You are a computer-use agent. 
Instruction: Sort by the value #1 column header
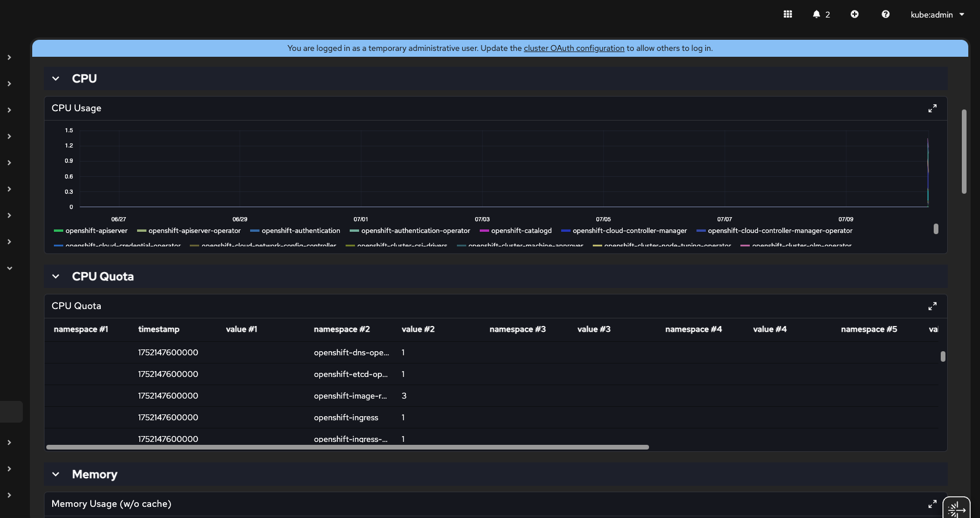pyautogui.click(x=241, y=330)
